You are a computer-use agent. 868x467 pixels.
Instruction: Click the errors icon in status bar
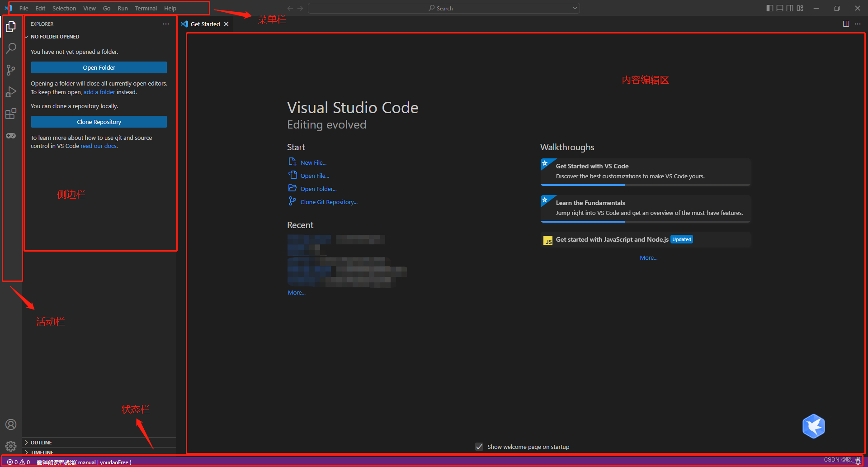[9, 462]
